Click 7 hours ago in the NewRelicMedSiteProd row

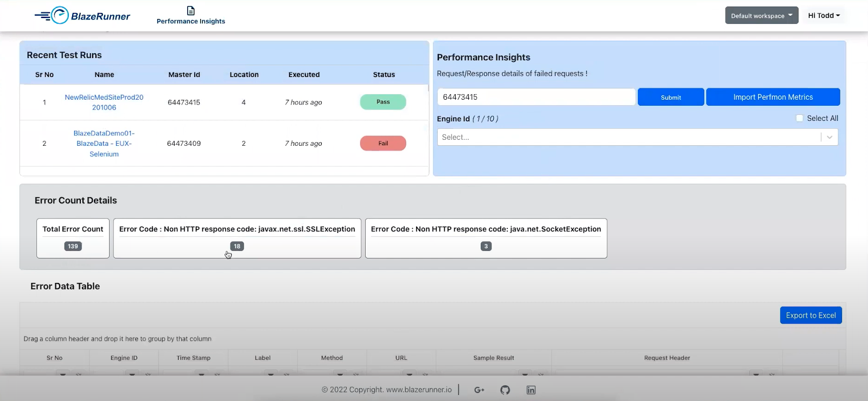304,102
